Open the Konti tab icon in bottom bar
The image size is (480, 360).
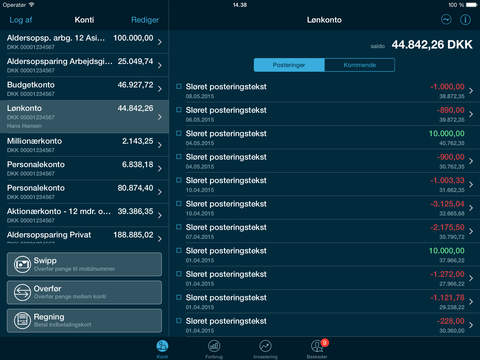tap(162, 346)
